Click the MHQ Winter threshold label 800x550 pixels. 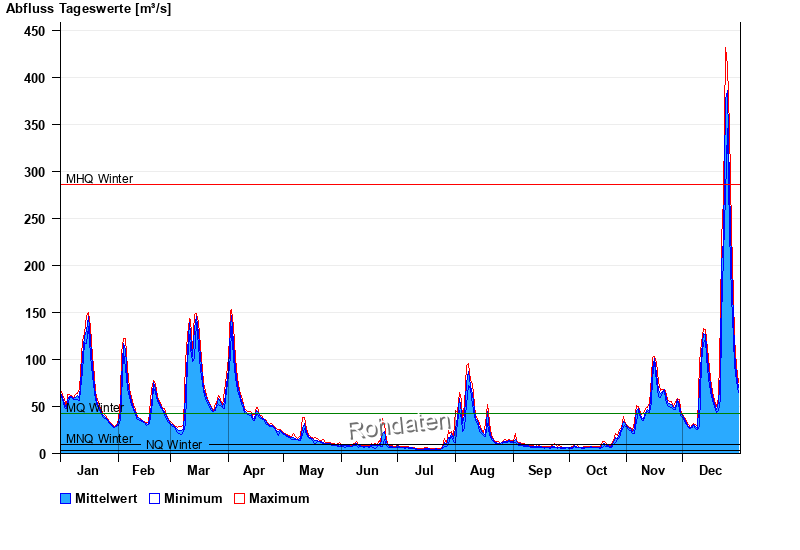[99, 179]
